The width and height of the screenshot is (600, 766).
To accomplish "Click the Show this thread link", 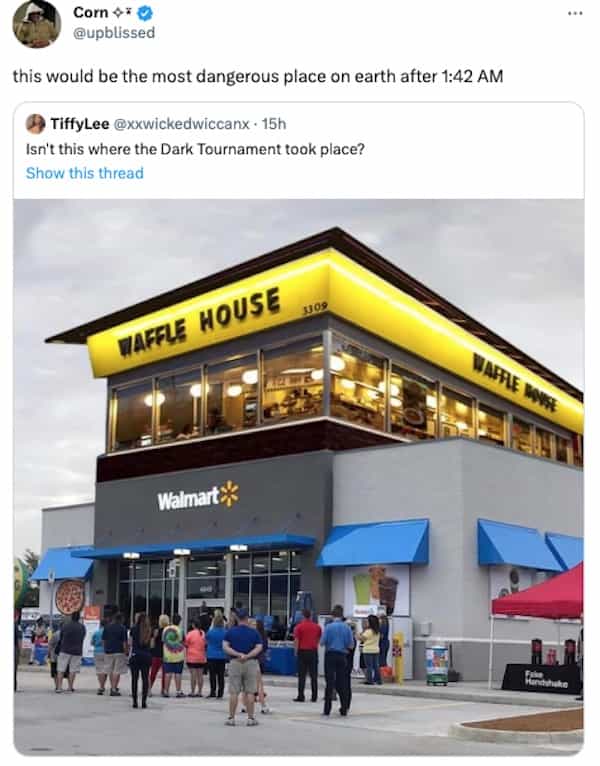I will coord(85,173).
